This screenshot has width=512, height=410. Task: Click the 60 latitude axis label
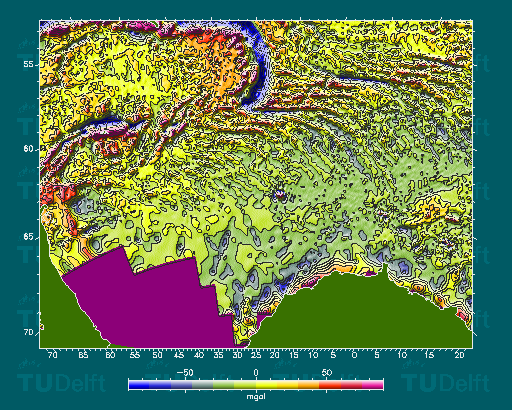coord(29,149)
